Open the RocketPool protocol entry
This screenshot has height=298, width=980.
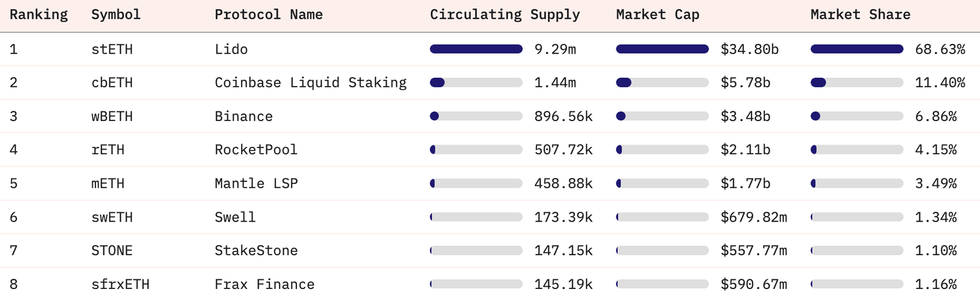pyautogui.click(x=256, y=150)
